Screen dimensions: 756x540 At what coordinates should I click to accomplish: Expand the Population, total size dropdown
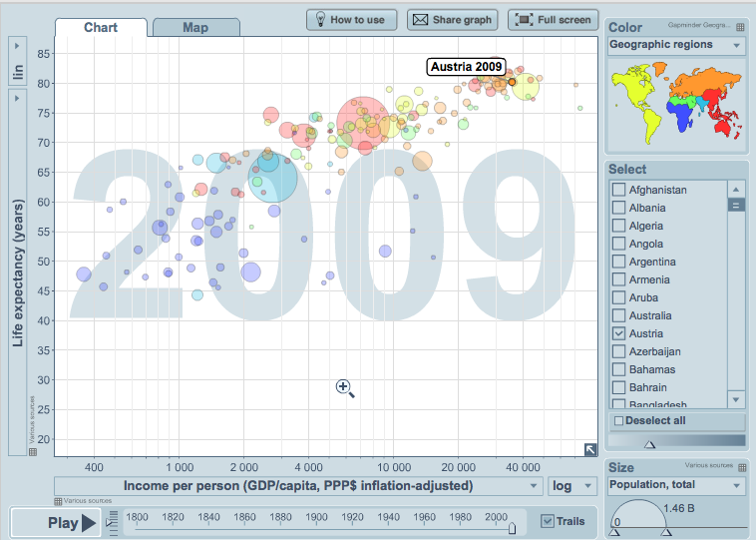675,486
